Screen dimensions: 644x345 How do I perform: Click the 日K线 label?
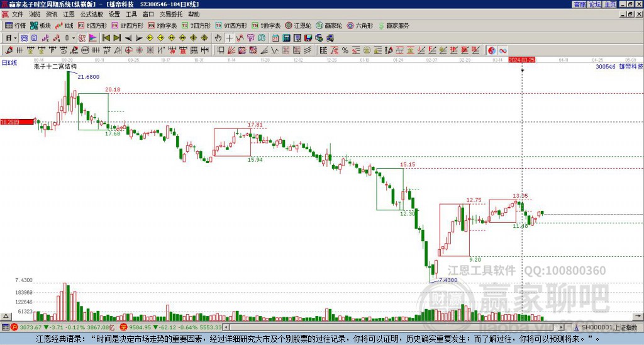pyautogui.click(x=9, y=63)
